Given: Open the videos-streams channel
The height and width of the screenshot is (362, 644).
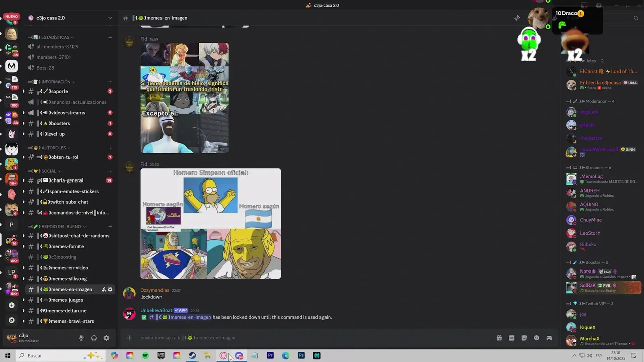Looking at the screenshot, I should [x=70, y=113].
